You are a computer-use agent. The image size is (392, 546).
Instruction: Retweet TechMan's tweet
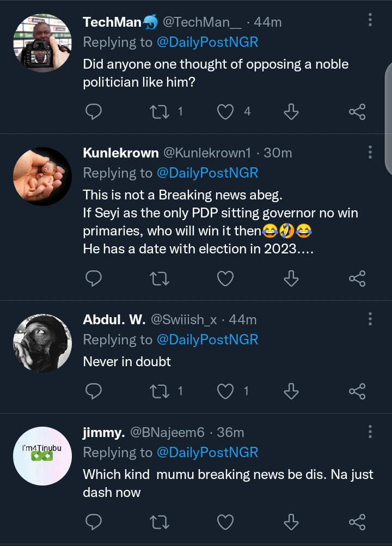[160, 112]
